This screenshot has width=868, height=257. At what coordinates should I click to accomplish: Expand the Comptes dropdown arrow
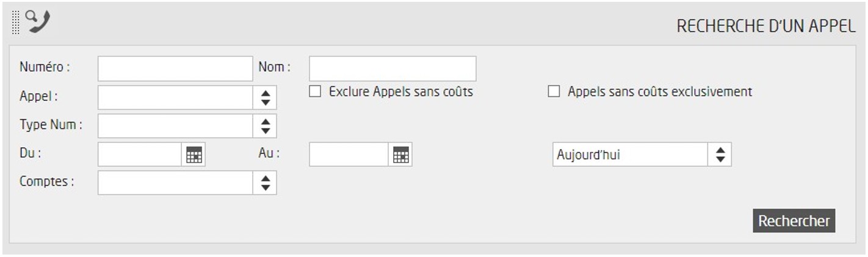pos(265,183)
